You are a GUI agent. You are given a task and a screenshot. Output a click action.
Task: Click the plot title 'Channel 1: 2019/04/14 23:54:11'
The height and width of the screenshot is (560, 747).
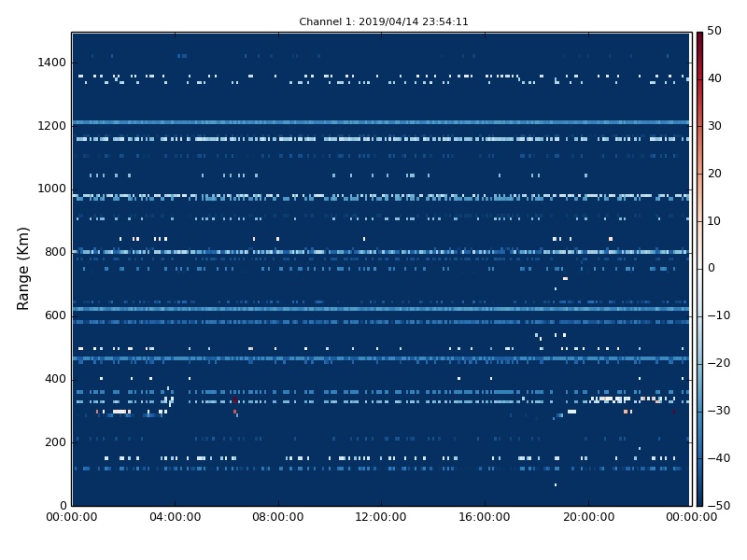coord(384,21)
